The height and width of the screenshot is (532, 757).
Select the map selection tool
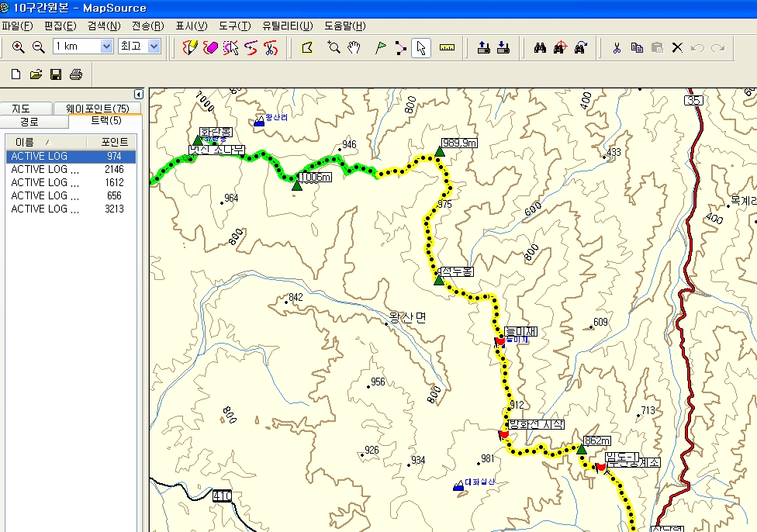tap(307, 47)
